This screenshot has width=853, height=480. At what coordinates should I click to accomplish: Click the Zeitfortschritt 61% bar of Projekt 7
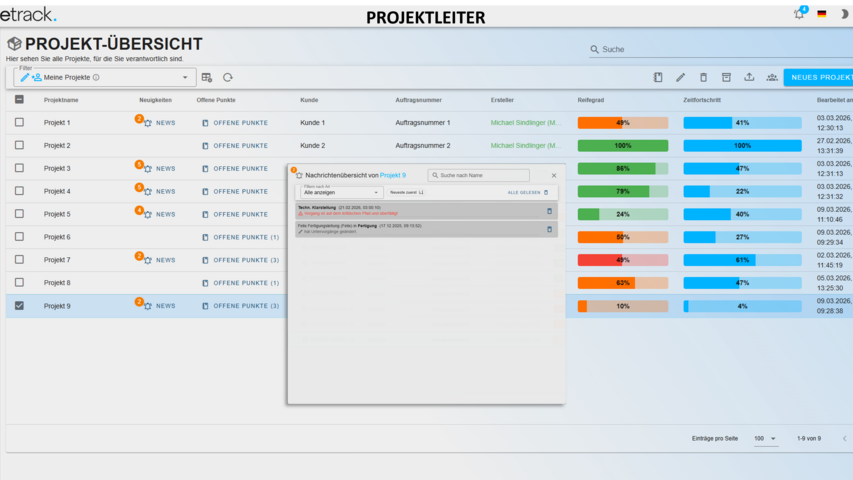coord(742,260)
